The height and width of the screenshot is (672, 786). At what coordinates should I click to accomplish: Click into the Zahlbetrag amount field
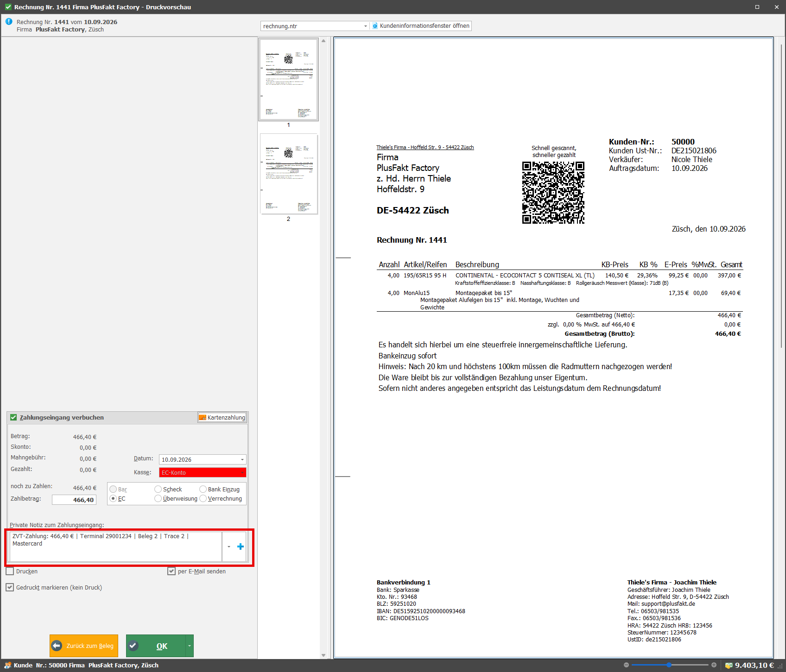(x=74, y=500)
